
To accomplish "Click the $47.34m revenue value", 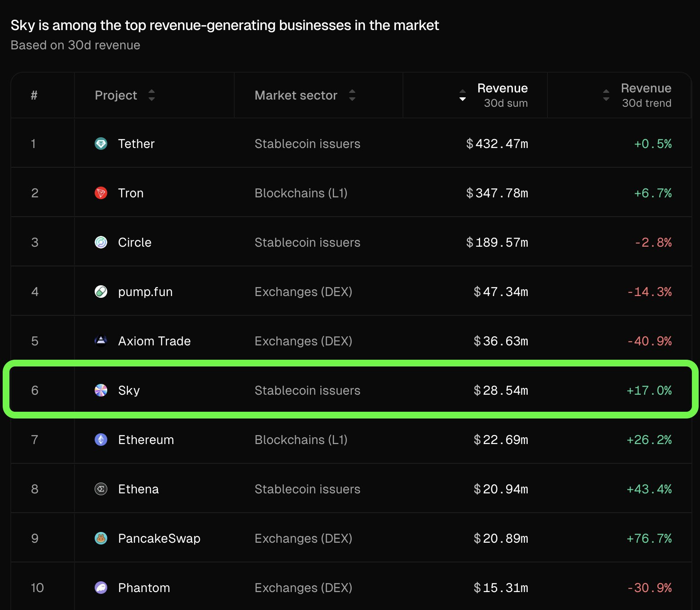I will click(x=501, y=292).
